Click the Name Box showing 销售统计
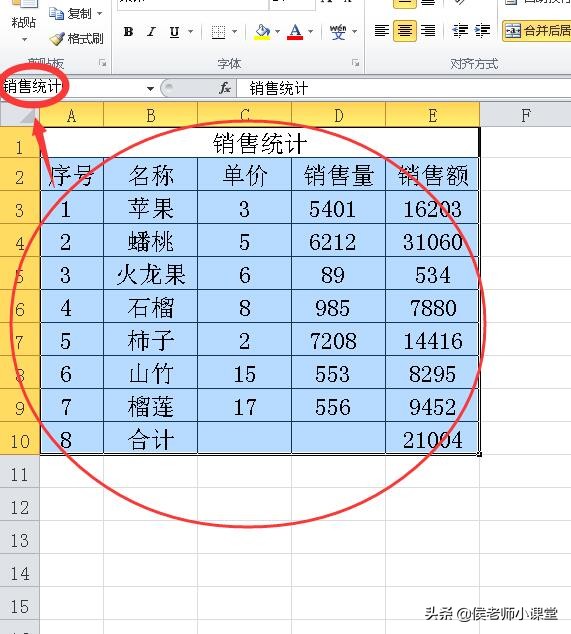Screen dimensions: 571x634 tap(73, 87)
